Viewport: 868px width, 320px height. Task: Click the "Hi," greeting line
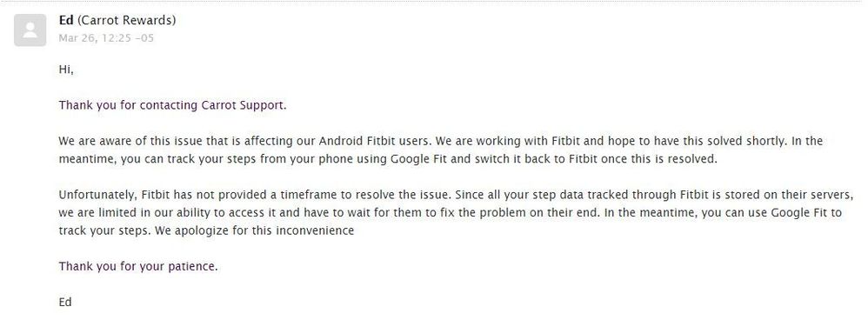click(66, 70)
